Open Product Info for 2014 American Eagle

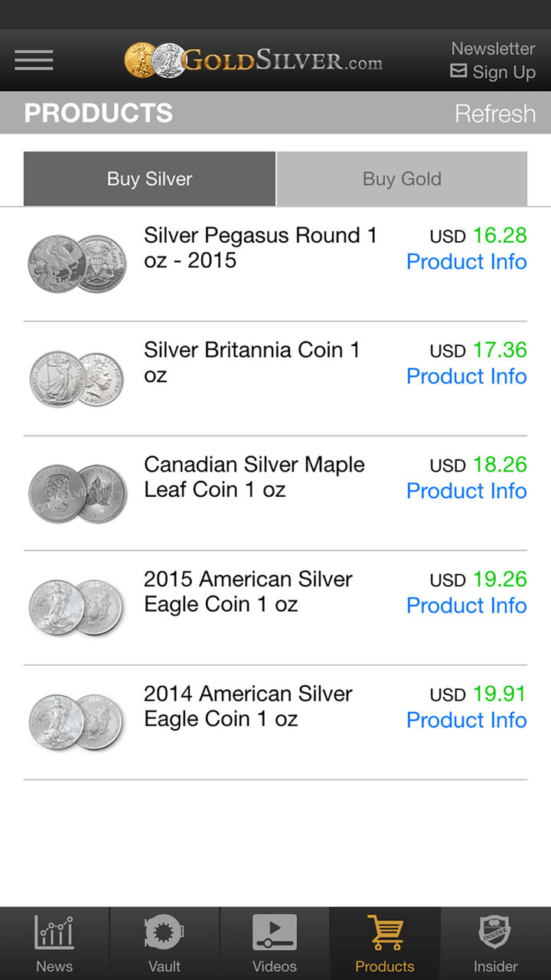[466, 720]
